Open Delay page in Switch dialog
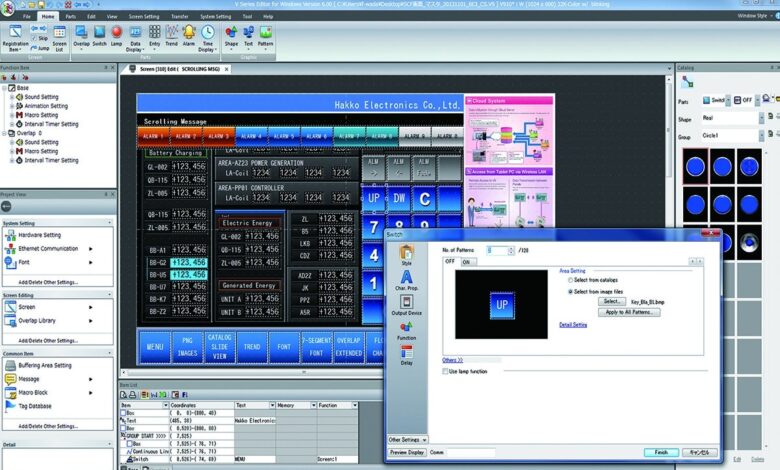Image resolution: width=780 pixels, height=470 pixels. pyautogui.click(x=406, y=355)
